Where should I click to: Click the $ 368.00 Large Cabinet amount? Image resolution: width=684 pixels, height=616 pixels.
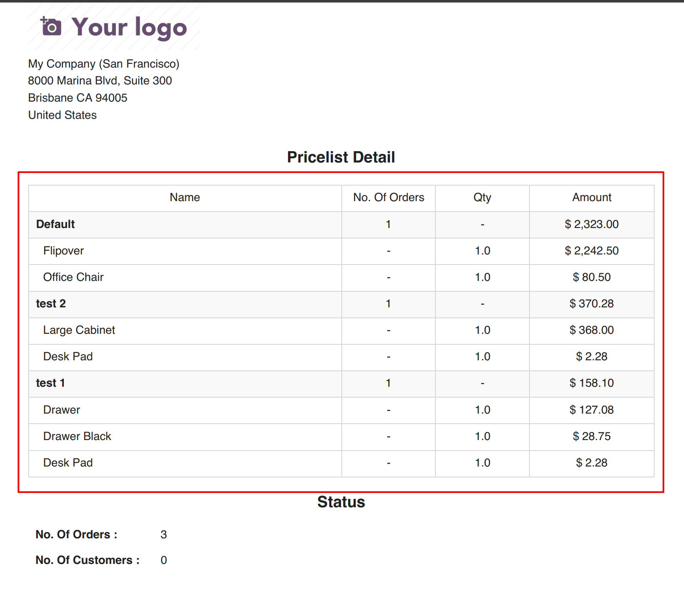point(592,330)
